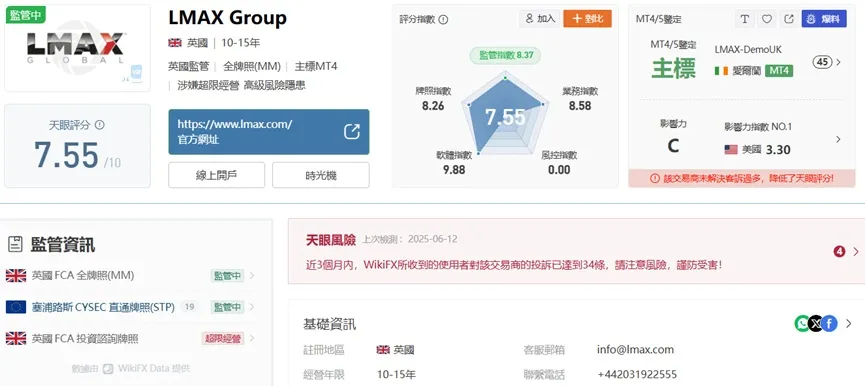Click the 英國 FCA 投資諮詢牌照 link
This screenshot has width=865, height=386.
(x=85, y=339)
